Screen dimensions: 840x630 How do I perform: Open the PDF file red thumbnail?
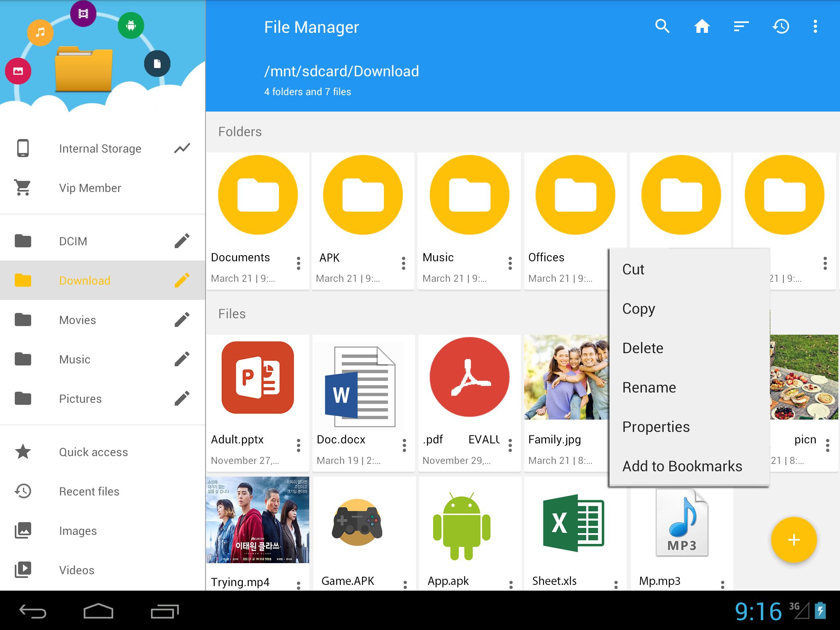pyautogui.click(x=470, y=377)
